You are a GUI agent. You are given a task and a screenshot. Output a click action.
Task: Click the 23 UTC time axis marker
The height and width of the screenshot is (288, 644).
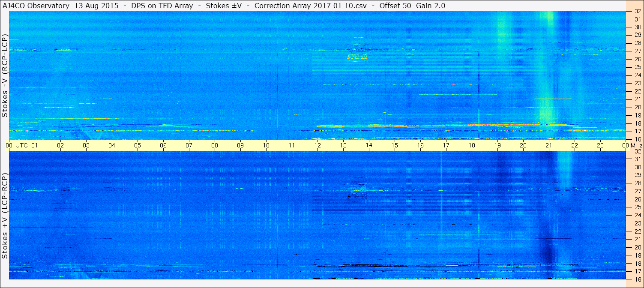[600, 145]
